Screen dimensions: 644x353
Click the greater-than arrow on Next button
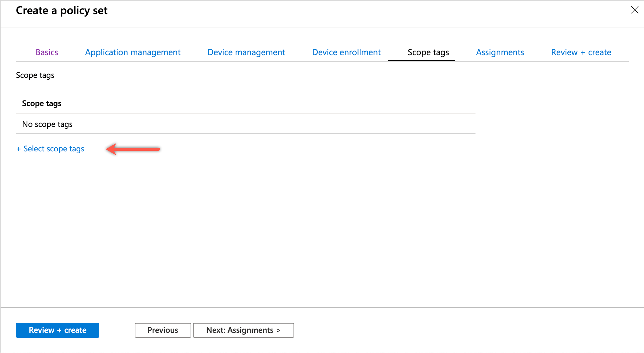[x=278, y=330]
